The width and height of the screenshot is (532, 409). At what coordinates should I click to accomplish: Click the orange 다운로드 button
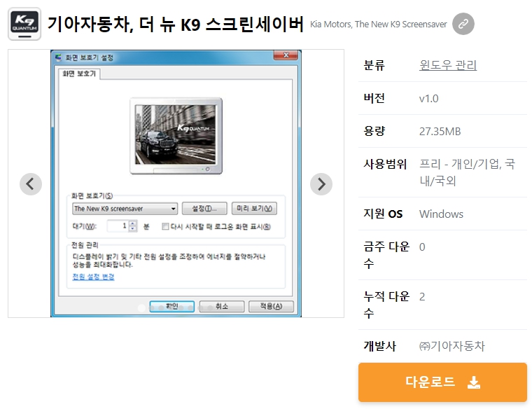[442, 382]
